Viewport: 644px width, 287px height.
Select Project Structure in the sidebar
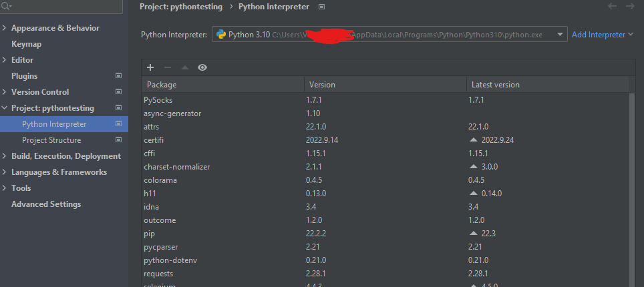(x=51, y=140)
